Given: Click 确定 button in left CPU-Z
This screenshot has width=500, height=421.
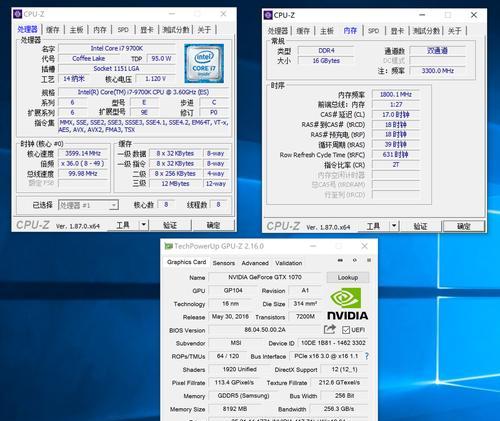Looking at the screenshot, I should [x=213, y=225].
